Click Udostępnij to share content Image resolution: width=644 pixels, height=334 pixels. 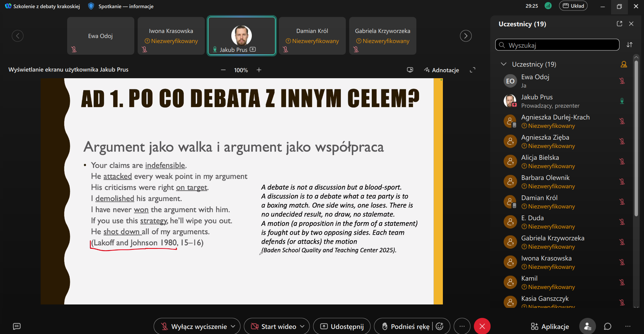pyautogui.click(x=342, y=326)
